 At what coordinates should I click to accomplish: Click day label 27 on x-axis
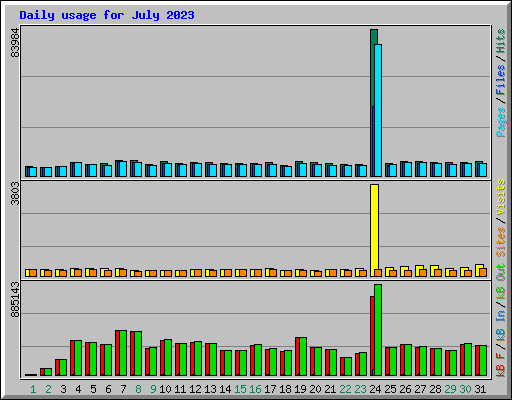pos(420,389)
